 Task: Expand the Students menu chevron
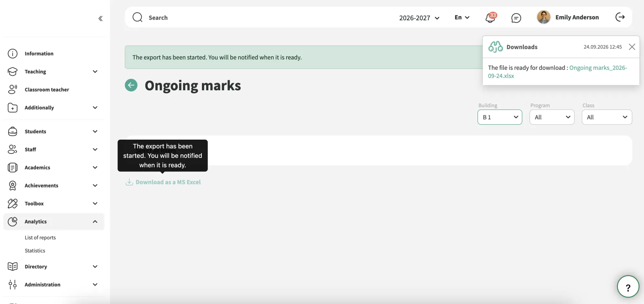coord(95,131)
